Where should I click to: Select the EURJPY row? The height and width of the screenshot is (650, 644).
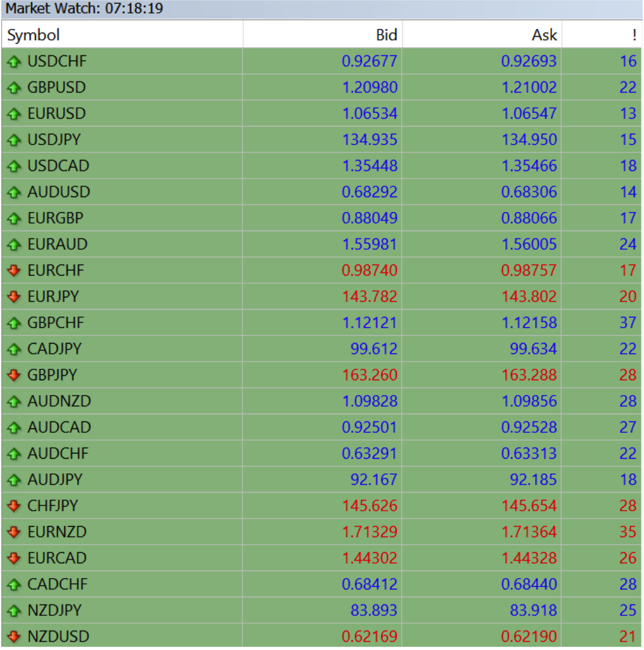[x=322, y=296]
